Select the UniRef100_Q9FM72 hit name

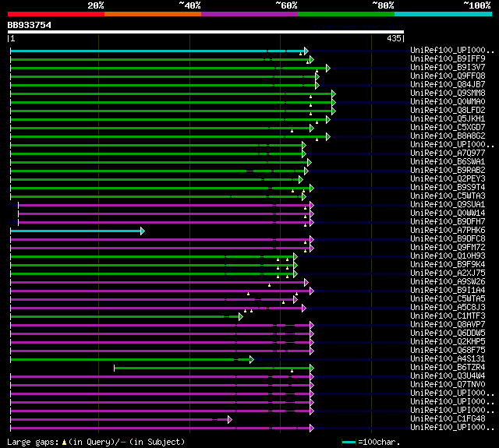[x=448, y=248]
